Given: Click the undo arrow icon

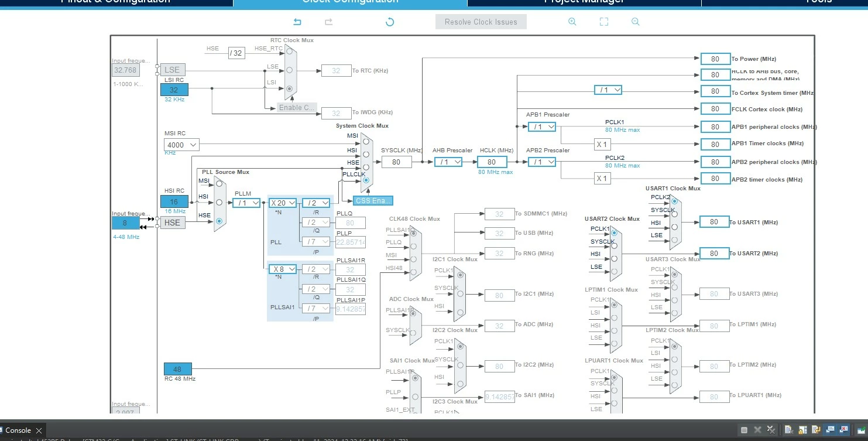Looking at the screenshot, I should point(297,22).
